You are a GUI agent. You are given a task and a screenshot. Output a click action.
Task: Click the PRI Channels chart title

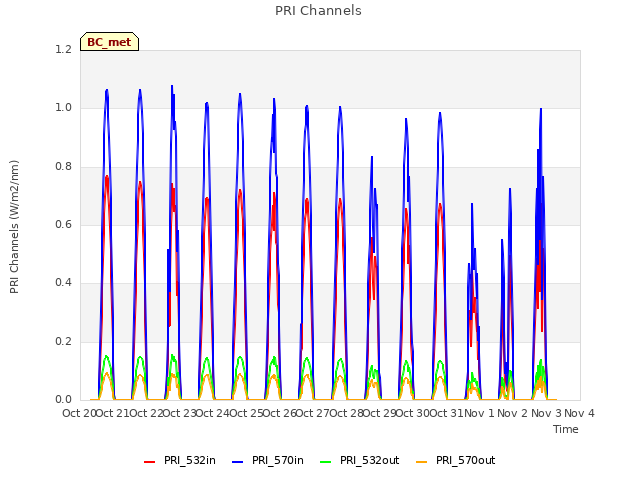pos(318,11)
